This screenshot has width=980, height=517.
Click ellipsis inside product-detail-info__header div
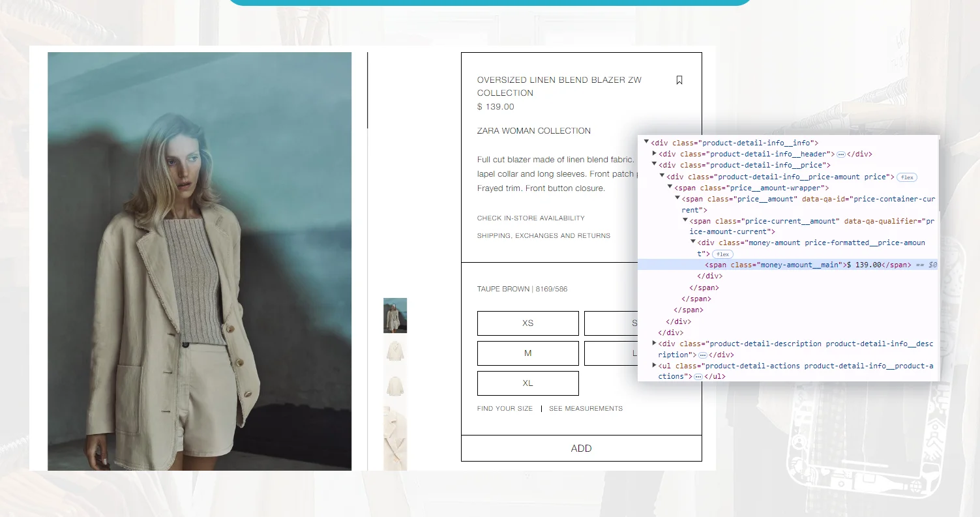[x=840, y=154]
